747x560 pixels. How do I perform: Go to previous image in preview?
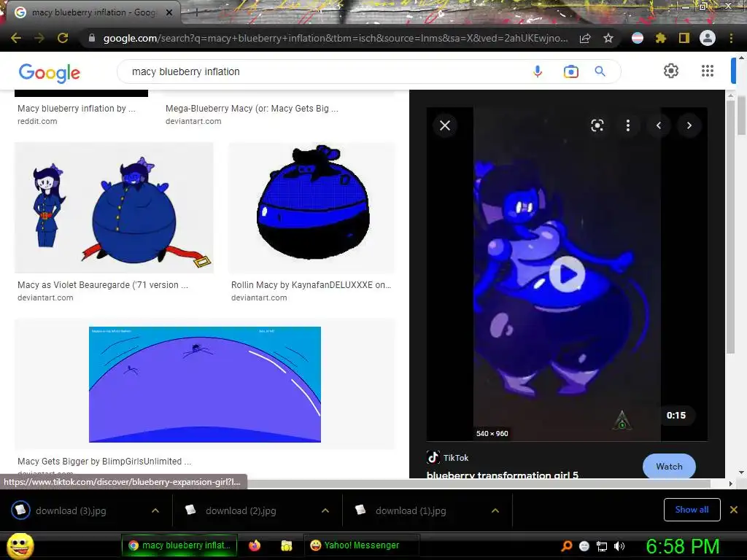point(659,125)
